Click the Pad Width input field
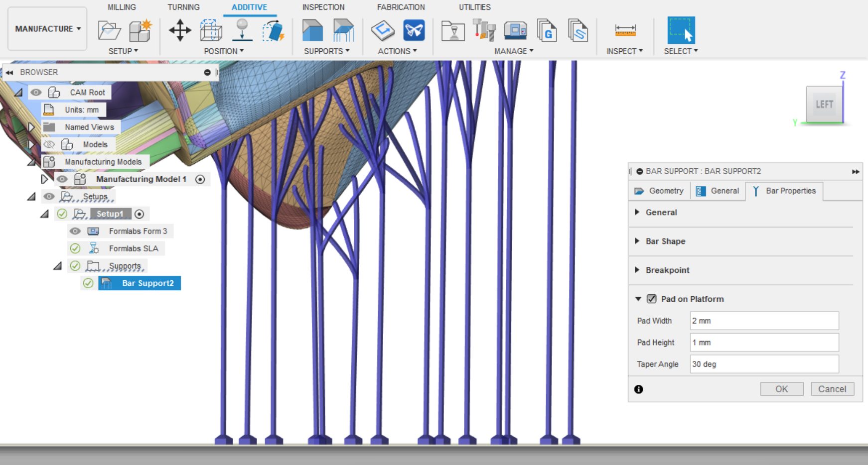Viewport: 868px width, 465px height. [x=764, y=321]
